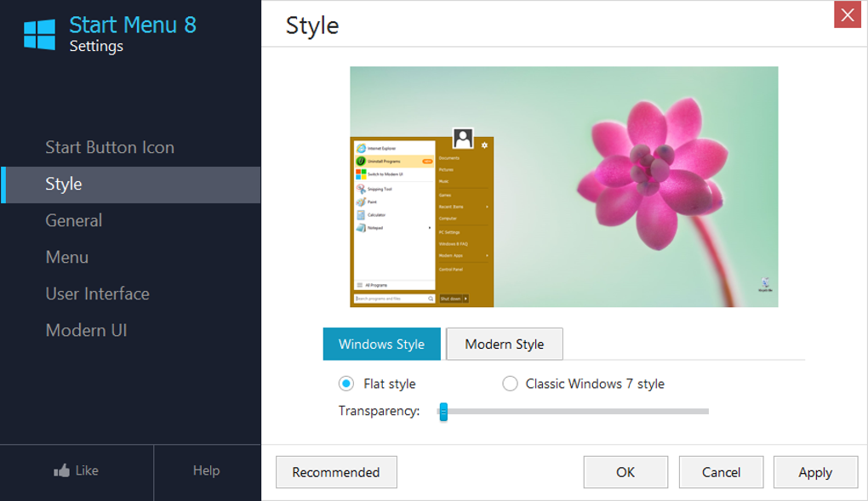Click the Transparency label
The height and width of the screenshot is (501, 868).
coord(380,411)
